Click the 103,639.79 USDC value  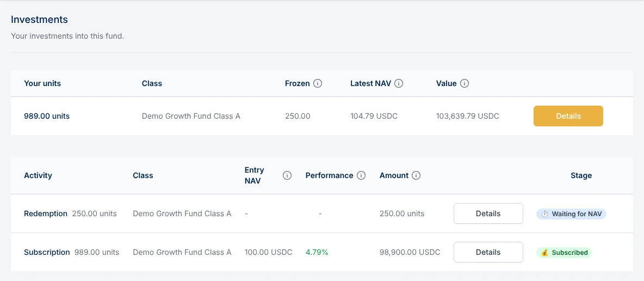click(x=468, y=116)
